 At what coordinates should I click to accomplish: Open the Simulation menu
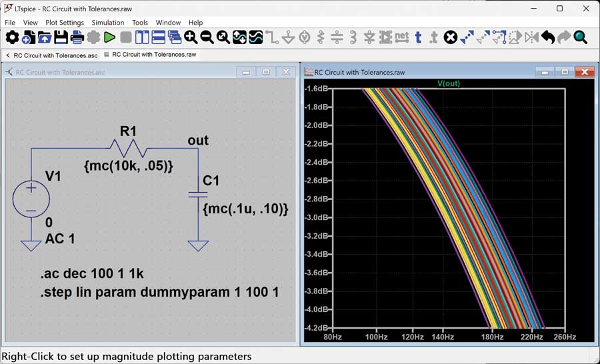pos(108,23)
